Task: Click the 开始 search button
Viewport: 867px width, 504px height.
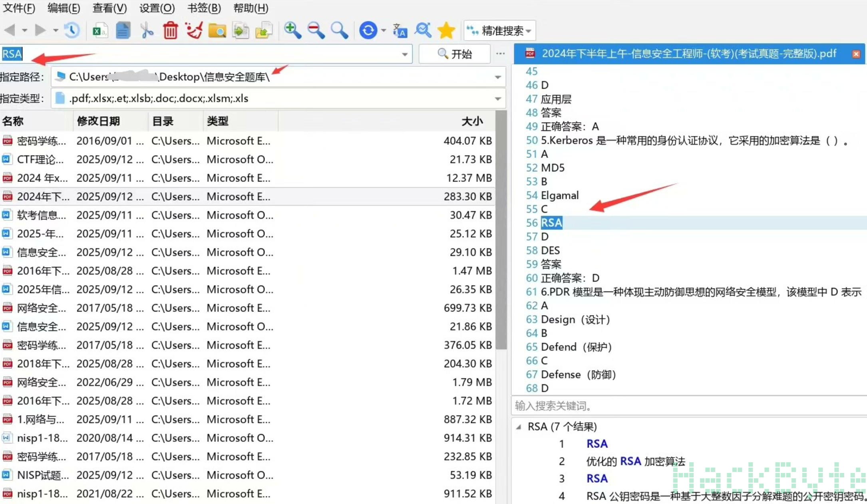Action: 455,54
